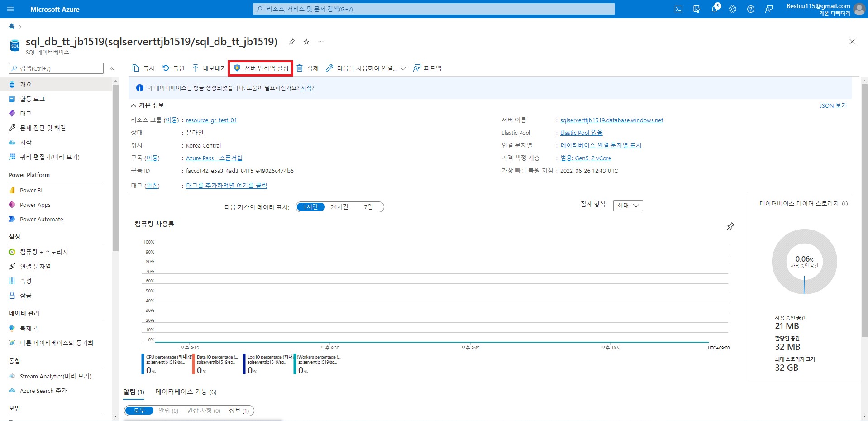
Task: Switch to Database features (데이터베이스 기능 (6)) tab
Action: click(186, 392)
